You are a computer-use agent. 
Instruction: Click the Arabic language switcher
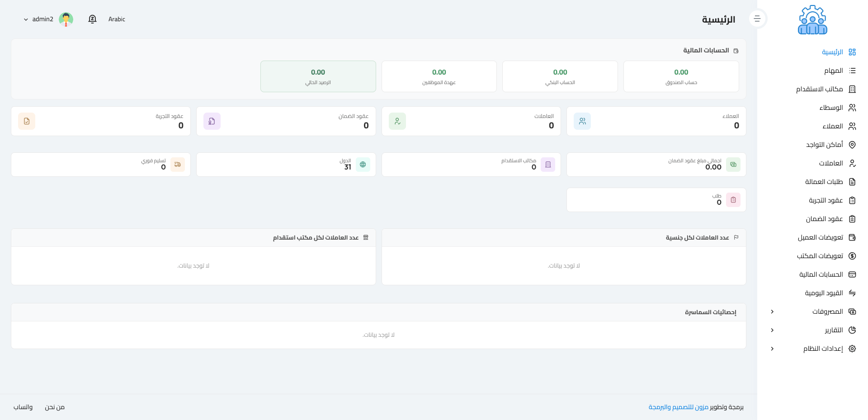(x=117, y=19)
